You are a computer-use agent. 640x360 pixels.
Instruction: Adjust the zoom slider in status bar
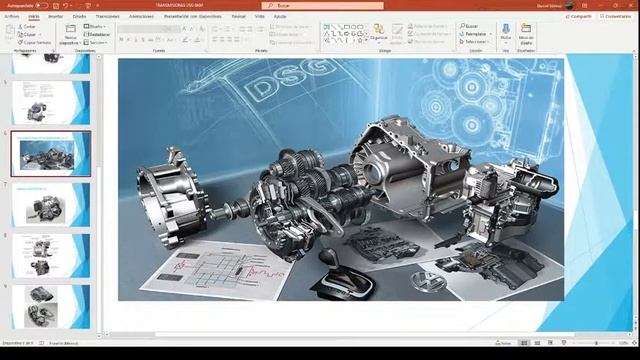596,343
